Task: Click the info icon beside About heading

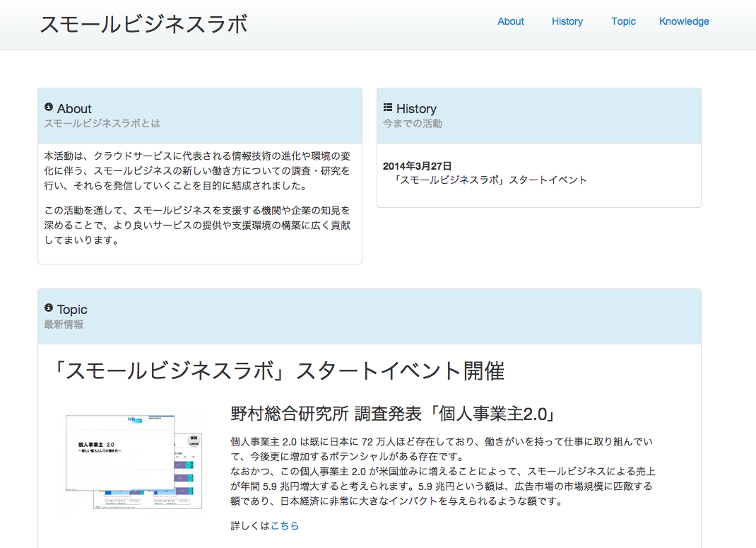Action: coord(49,107)
